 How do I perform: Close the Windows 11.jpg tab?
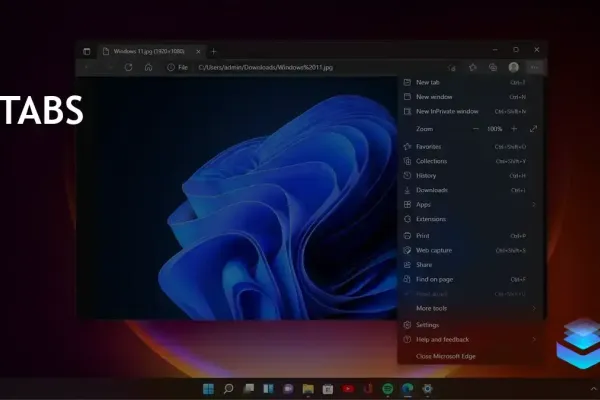[198, 52]
